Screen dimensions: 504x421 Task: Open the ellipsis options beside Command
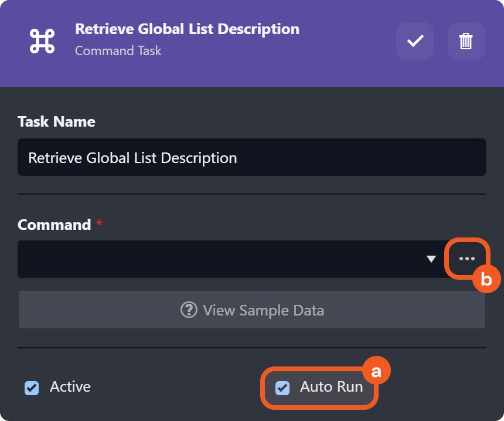tap(467, 259)
